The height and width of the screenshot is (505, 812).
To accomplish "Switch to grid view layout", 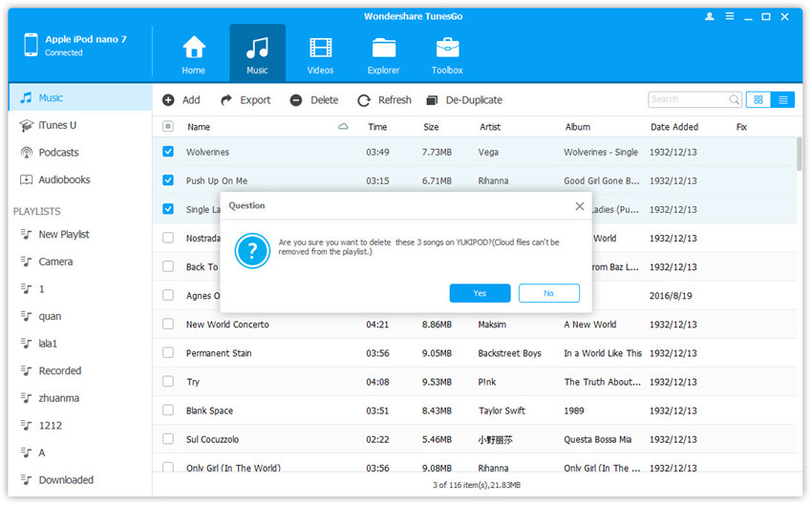I will pyautogui.click(x=759, y=99).
